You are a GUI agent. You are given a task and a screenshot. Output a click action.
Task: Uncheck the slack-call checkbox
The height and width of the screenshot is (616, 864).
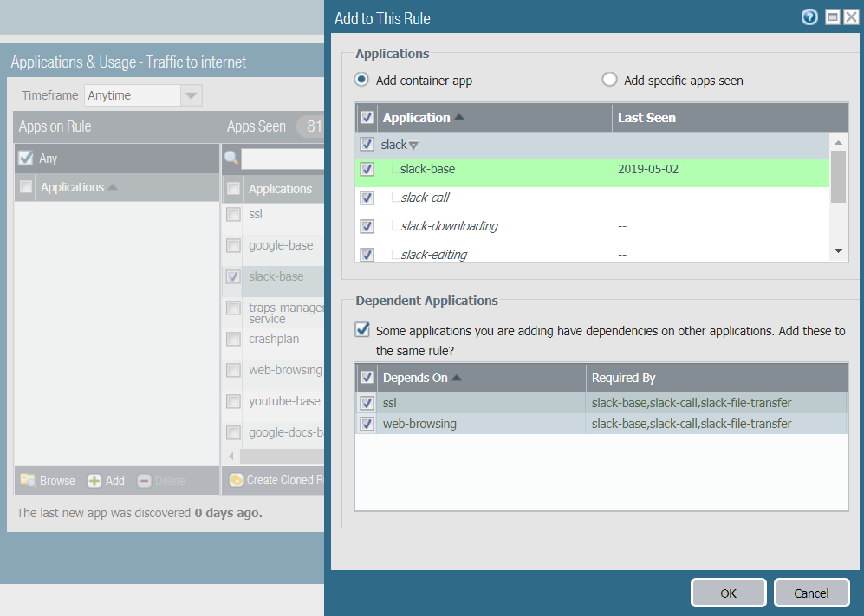(367, 198)
